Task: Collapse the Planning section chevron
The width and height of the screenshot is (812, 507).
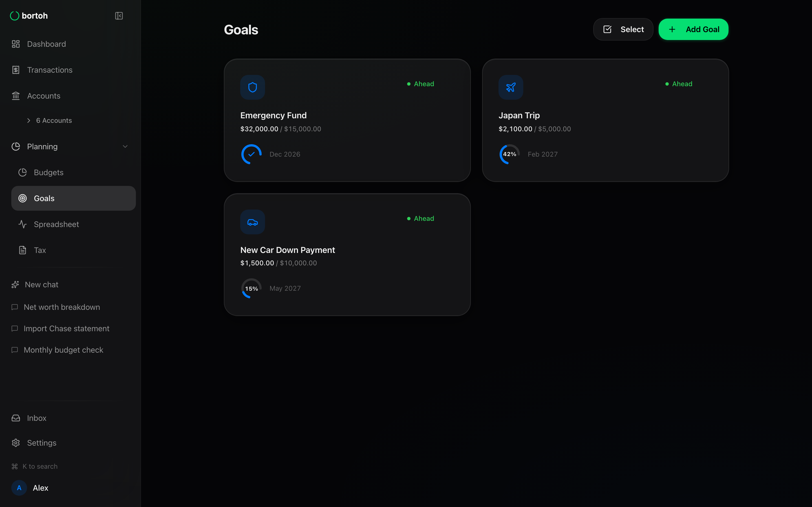Action: [x=125, y=146]
